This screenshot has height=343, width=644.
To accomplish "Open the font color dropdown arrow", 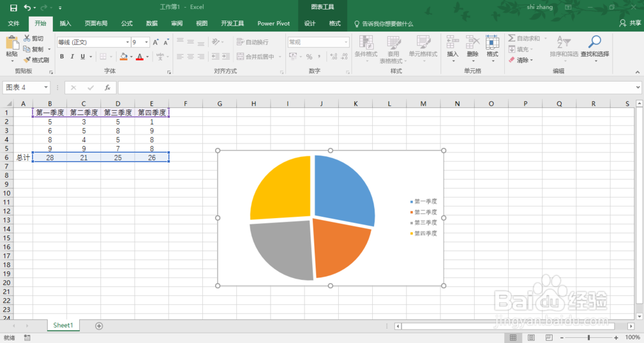I will [x=147, y=57].
